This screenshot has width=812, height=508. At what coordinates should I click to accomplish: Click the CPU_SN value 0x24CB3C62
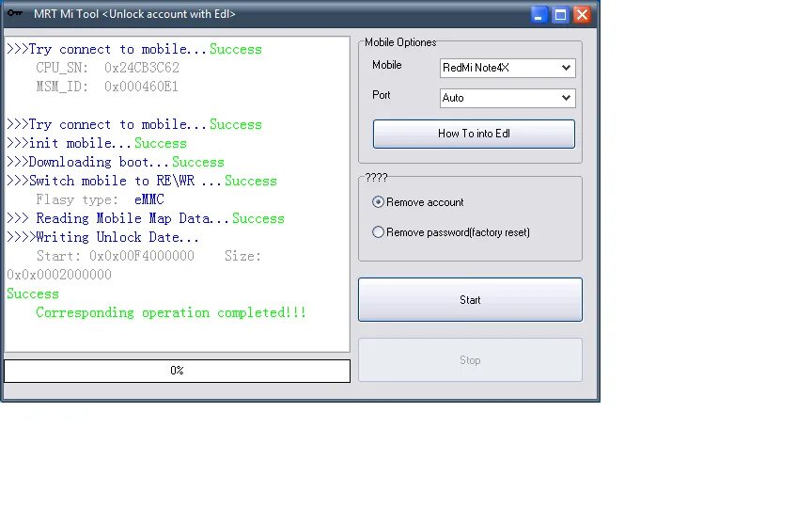[141, 68]
